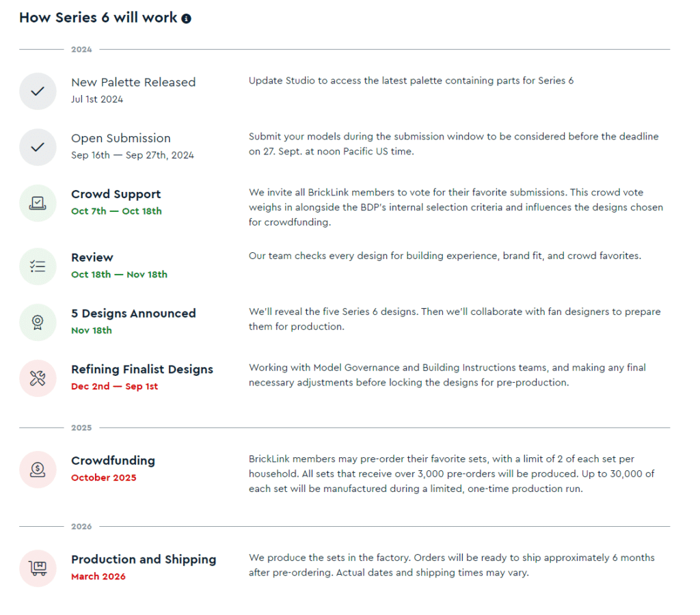The width and height of the screenshot is (700, 615).
Task: Click the How Series 6 will work heading
Action: (98, 18)
